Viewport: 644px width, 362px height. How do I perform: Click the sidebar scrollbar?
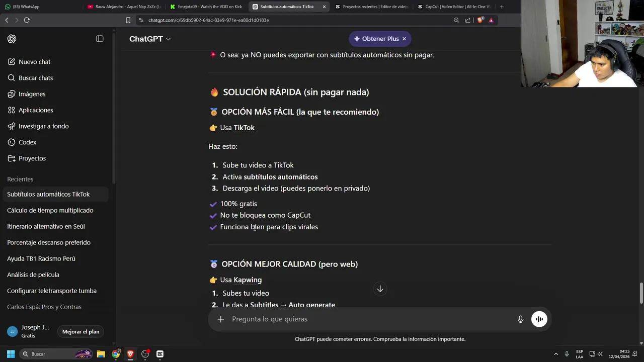tap(114, 108)
